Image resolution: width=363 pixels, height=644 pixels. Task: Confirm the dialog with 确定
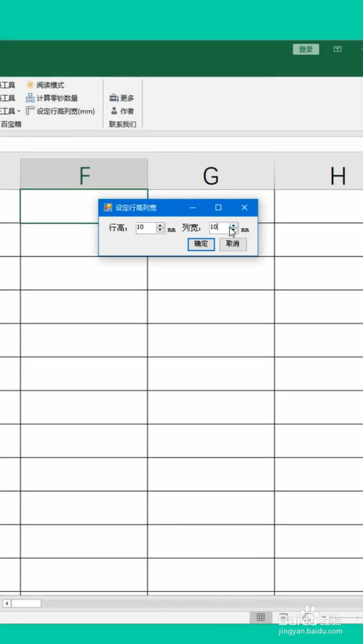click(201, 244)
